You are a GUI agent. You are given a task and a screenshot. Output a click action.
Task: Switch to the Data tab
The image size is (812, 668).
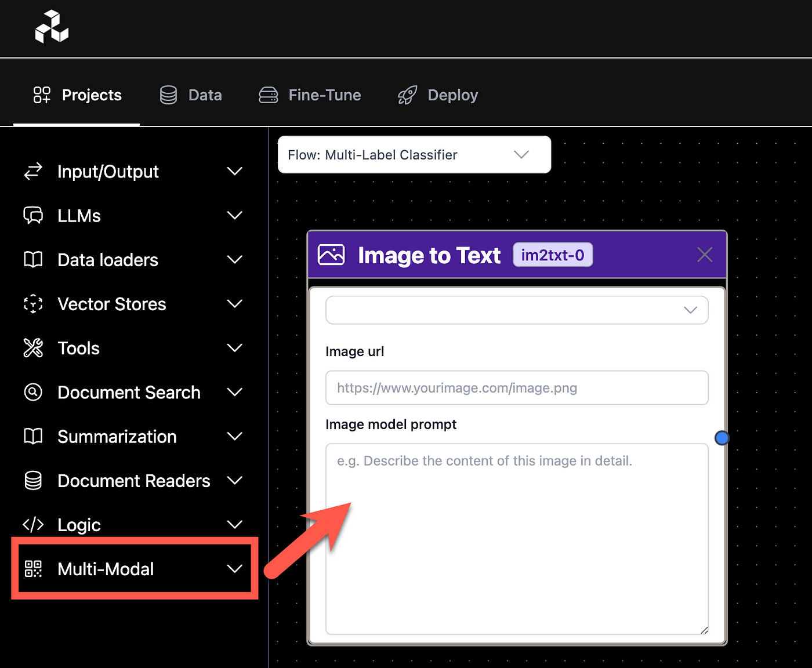[191, 95]
